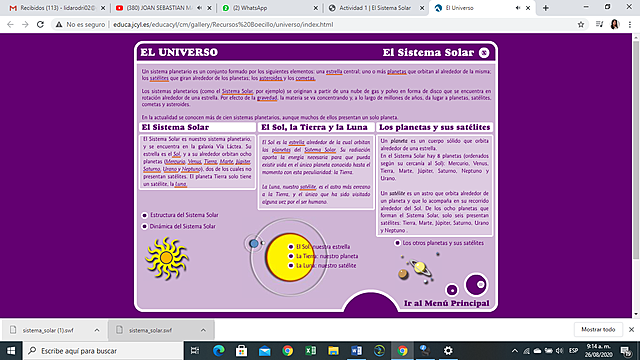Close the El Sistema Solar panel
The width and height of the screenshot is (640, 360).
click(484, 53)
